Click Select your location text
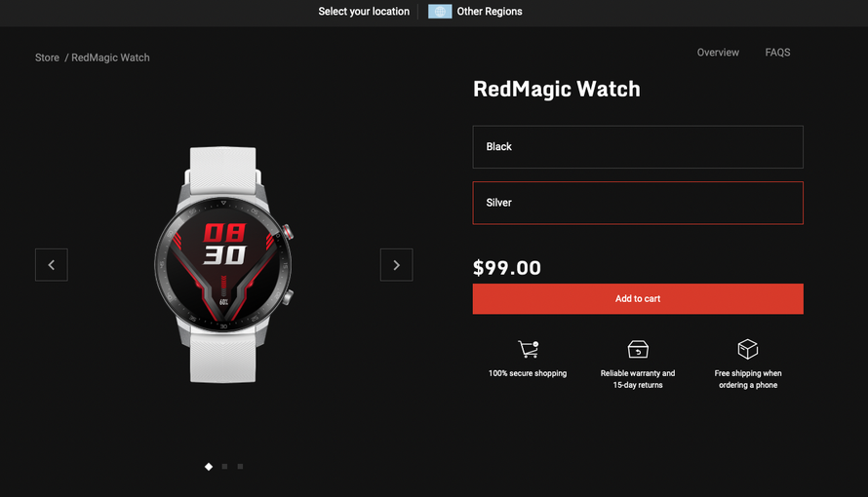Image resolution: width=868 pixels, height=497 pixels. [364, 11]
